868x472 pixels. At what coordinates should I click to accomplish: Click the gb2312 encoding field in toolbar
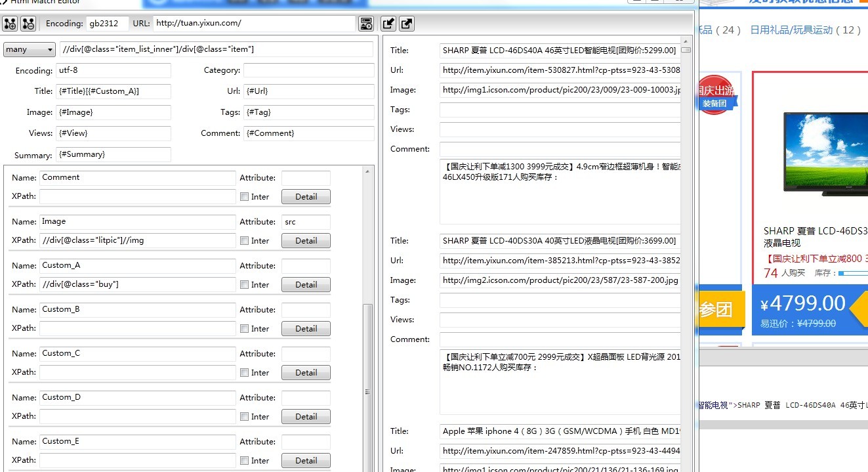pos(108,24)
